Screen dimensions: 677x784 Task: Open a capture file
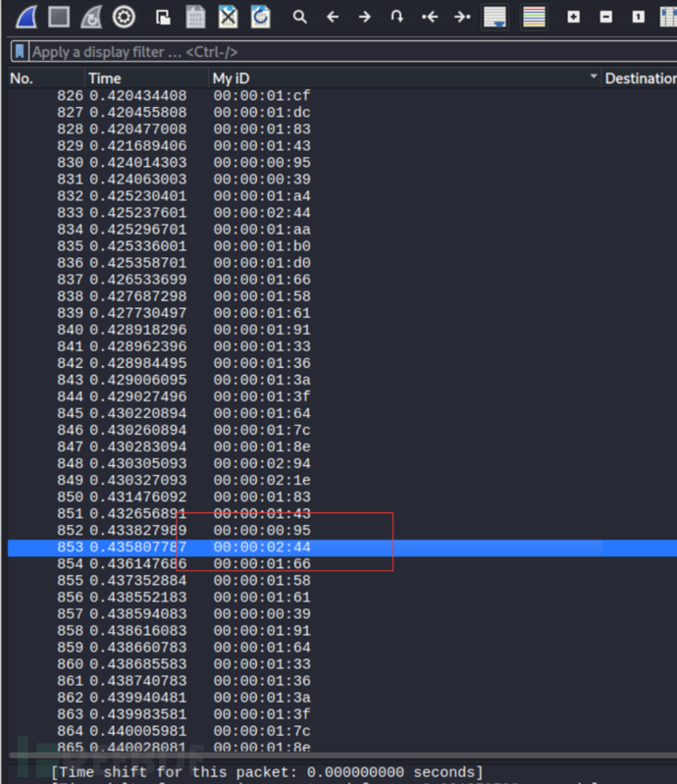163,17
